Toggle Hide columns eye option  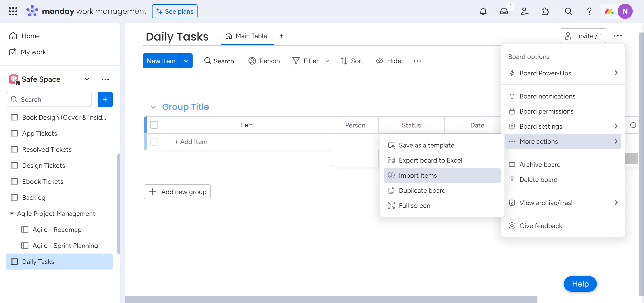pyautogui.click(x=388, y=61)
